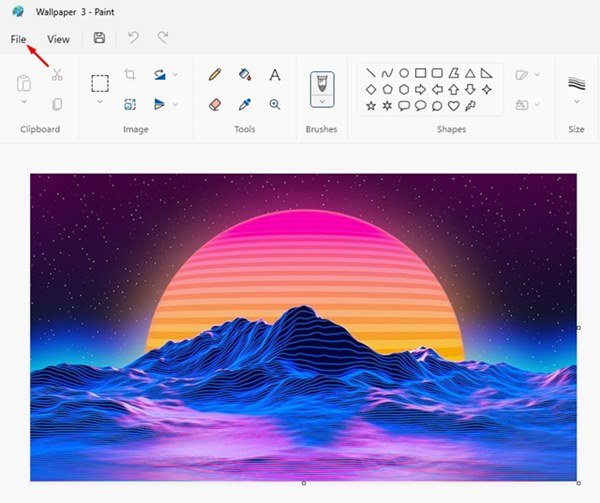The width and height of the screenshot is (600, 503).
Task: Open the Flip dropdown arrow
Action: point(175,104)
